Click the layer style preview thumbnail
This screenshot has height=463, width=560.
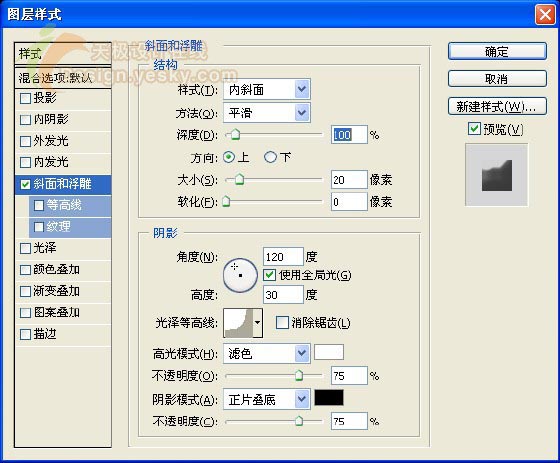click(x=496, y=175)
